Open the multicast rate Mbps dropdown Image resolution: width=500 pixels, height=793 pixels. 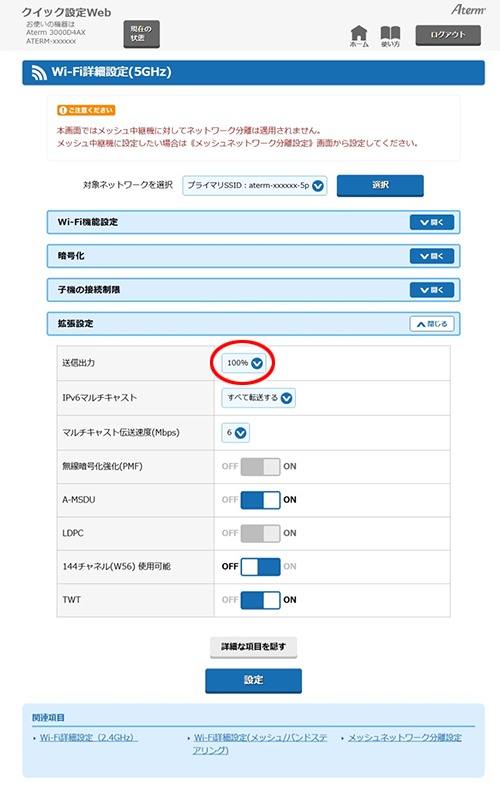[236, 433]
